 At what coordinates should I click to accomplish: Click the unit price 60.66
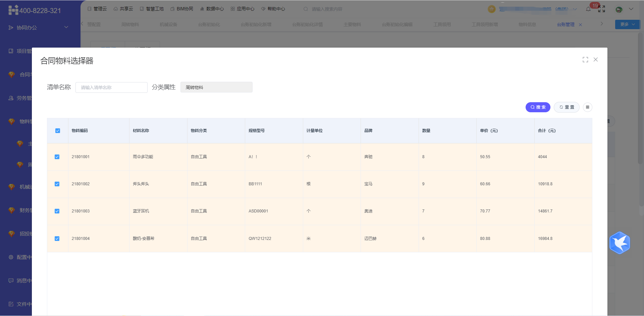pyautogui.click(x=485, y=184)
